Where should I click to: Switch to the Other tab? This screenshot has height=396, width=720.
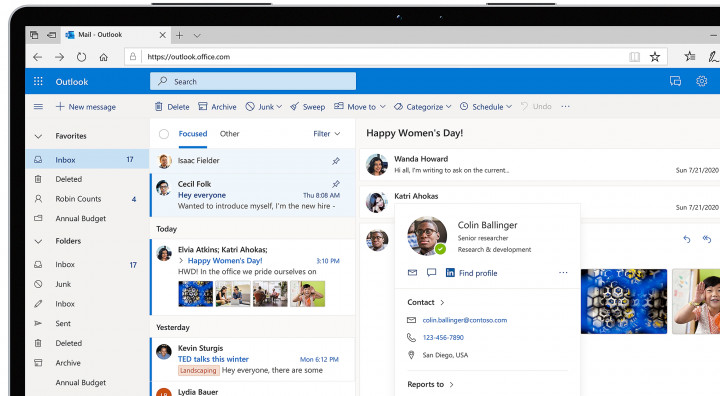click(x=230, y=134)
